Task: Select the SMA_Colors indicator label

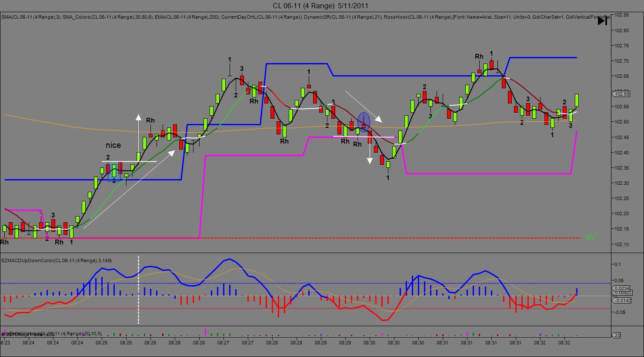Action: pyautogui.click(x=107, y=17)
